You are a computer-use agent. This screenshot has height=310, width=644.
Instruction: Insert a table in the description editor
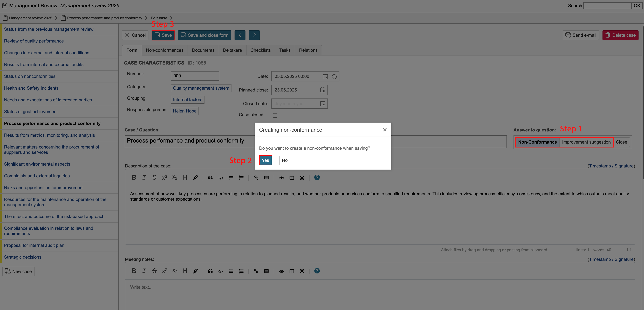(x=266, y=178)
